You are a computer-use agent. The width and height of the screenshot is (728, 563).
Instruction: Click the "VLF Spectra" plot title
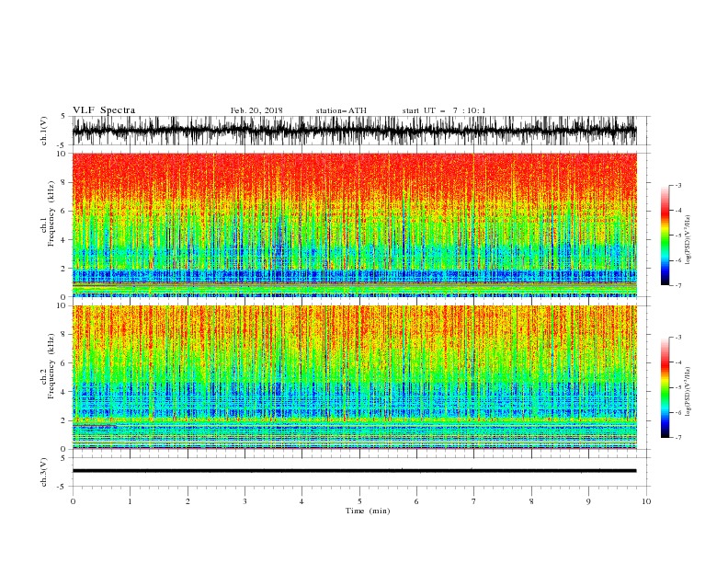(104, 110)
